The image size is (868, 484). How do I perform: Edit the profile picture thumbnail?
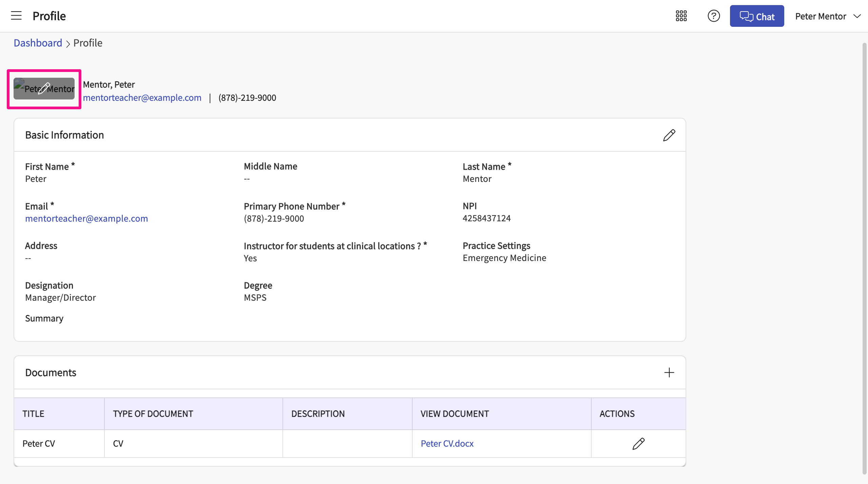(44, 89)
